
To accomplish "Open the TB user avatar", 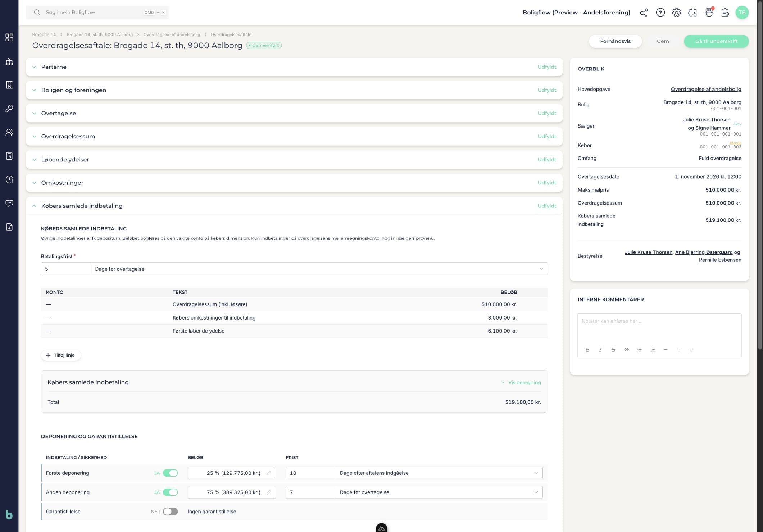I will pyautogui.click(x=742, y=13).
